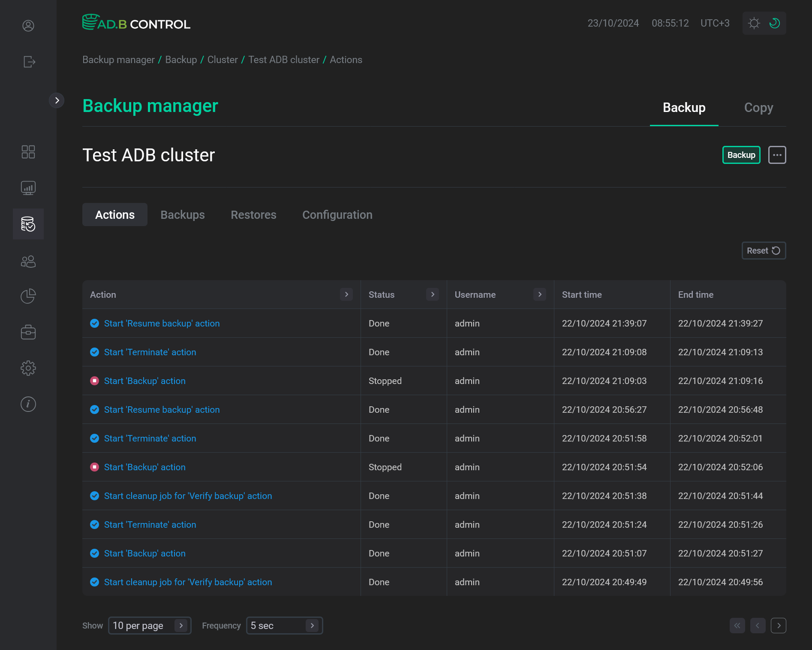
Task: Open stopped 'Backup' action started 20:51:54
Action: pos(145,467)
